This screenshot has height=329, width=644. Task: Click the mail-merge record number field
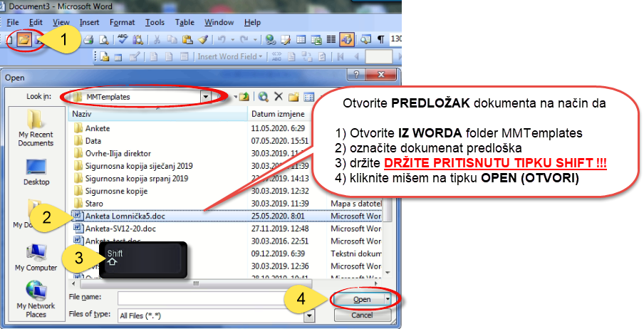tap(378, 57)
